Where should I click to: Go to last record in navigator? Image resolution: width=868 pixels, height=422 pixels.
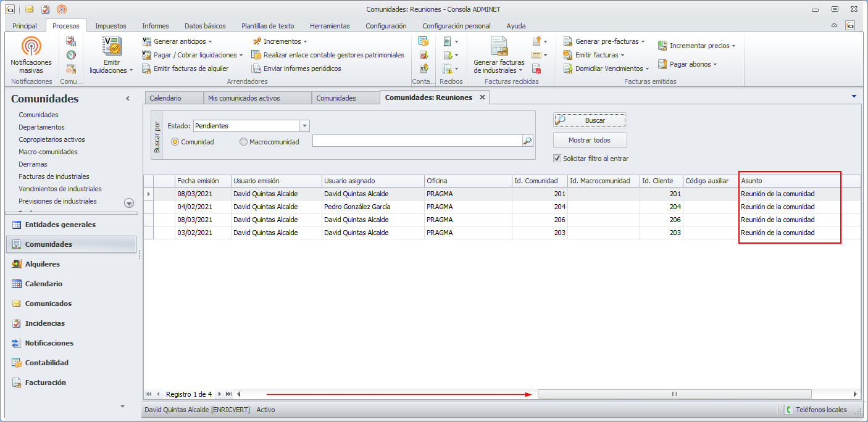[x=229, y=394]
